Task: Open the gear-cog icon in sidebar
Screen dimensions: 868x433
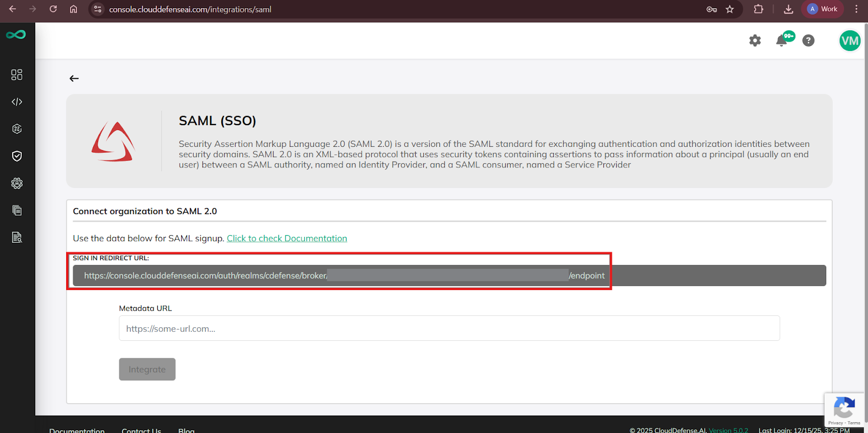Action: click(17, 183)
